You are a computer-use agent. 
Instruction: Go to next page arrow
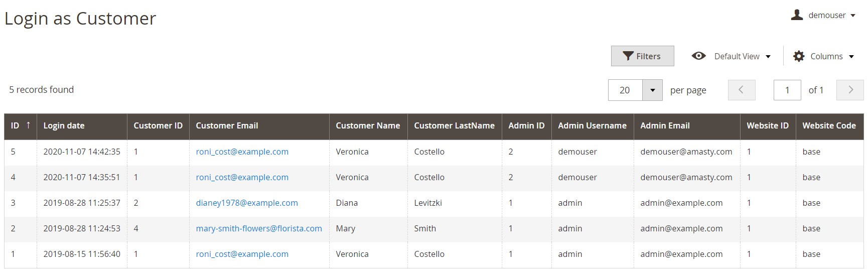coord(850,90)
